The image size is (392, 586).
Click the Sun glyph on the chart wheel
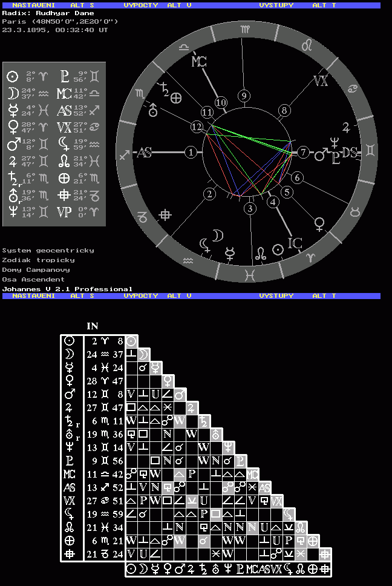tap(278, 249)
